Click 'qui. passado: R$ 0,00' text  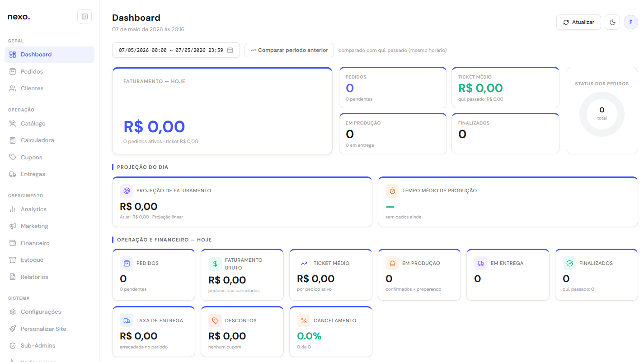481,99
